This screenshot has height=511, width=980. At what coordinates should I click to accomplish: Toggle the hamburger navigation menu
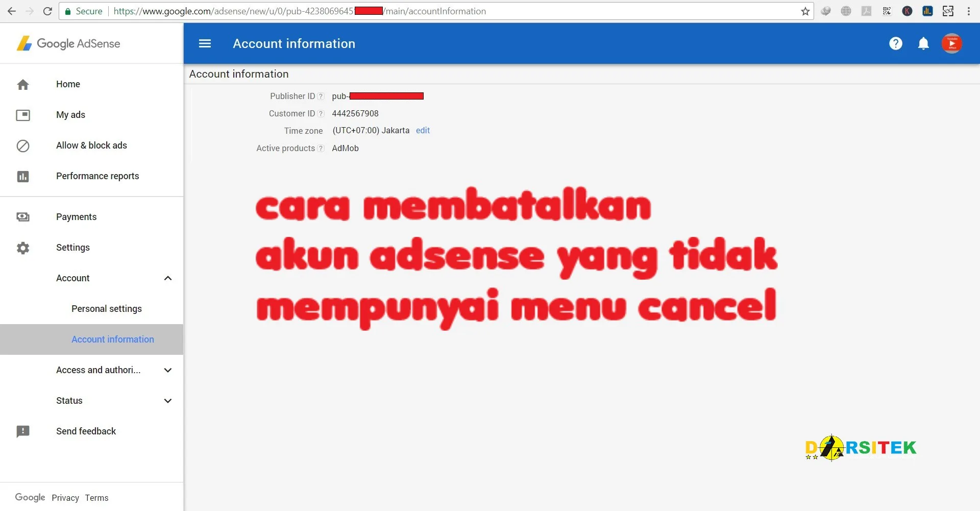coord(205,43)
